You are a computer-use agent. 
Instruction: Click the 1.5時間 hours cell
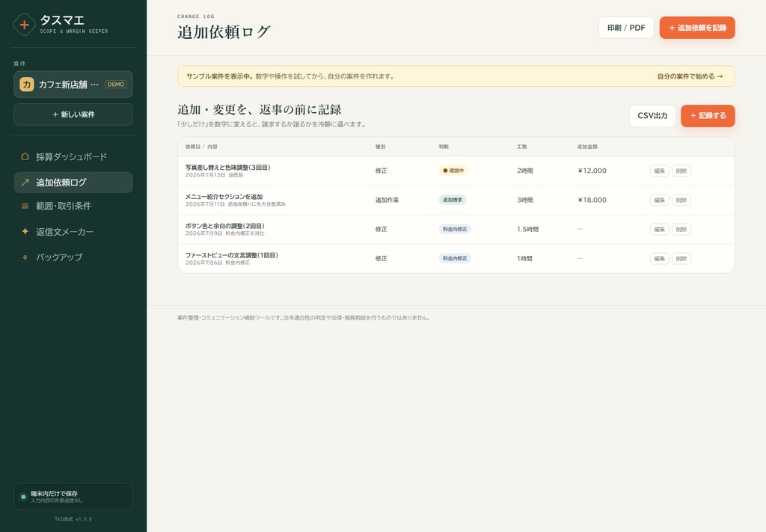click(527, 229)
